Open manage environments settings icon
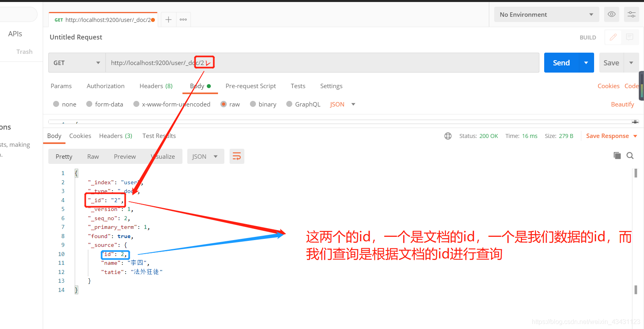644x329 pixels. pos(632,14)
